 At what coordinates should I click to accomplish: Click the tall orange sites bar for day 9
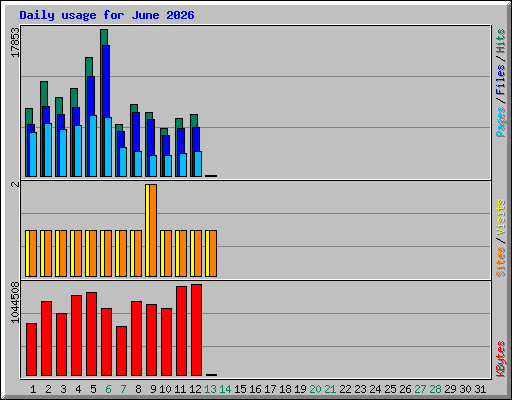(153, 230)
